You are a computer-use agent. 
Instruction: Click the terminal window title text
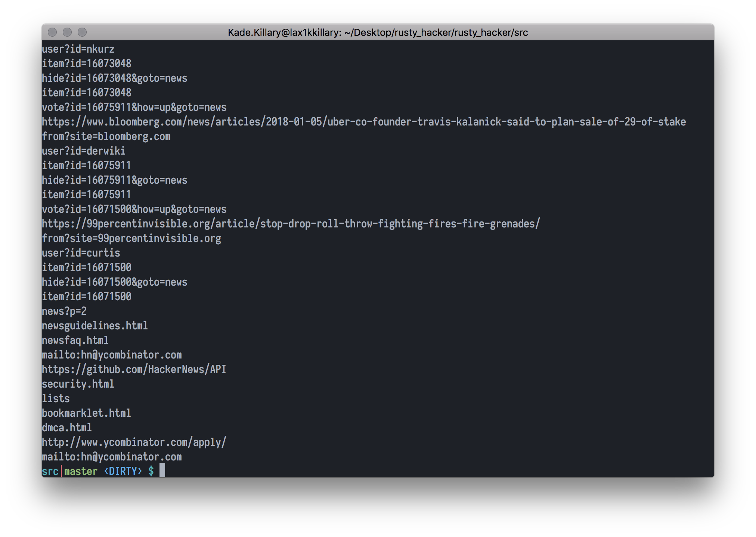378,32
